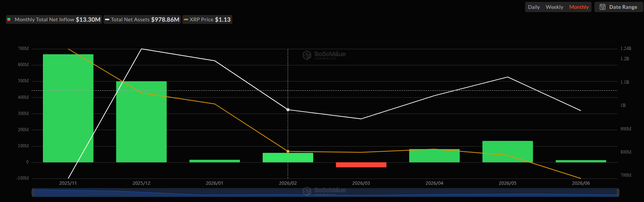Click the right handle of range slider
644x202 pixels.
tap(618, 192)
